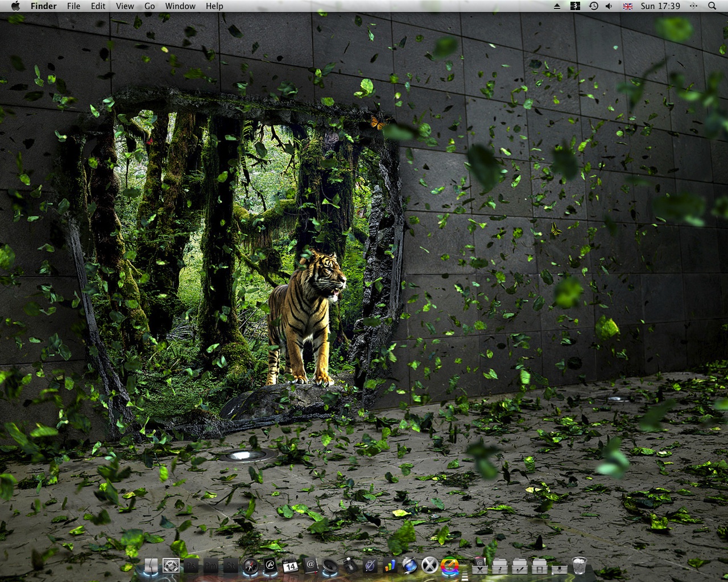The width and height of the screenshot is (728, 582).
Task: Open the iCal calendar dock icon
Action: (291, 566)
